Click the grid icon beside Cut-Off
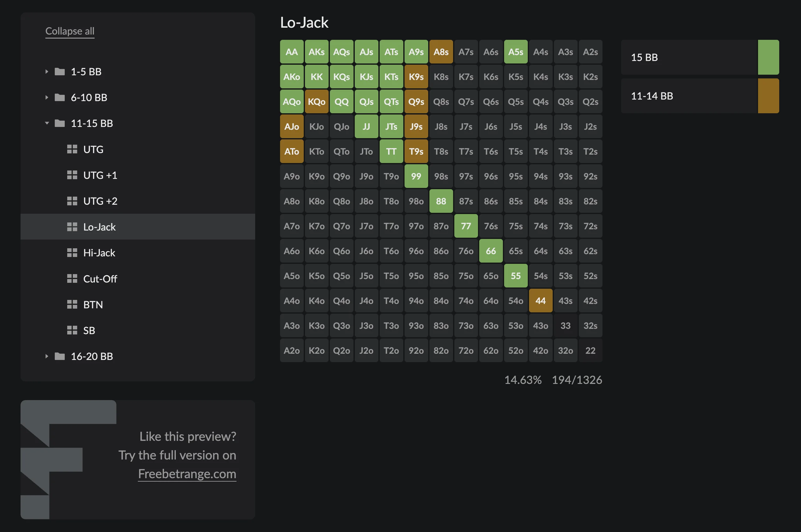The width and height of the screenshot is (801, 532). point(72,278)
